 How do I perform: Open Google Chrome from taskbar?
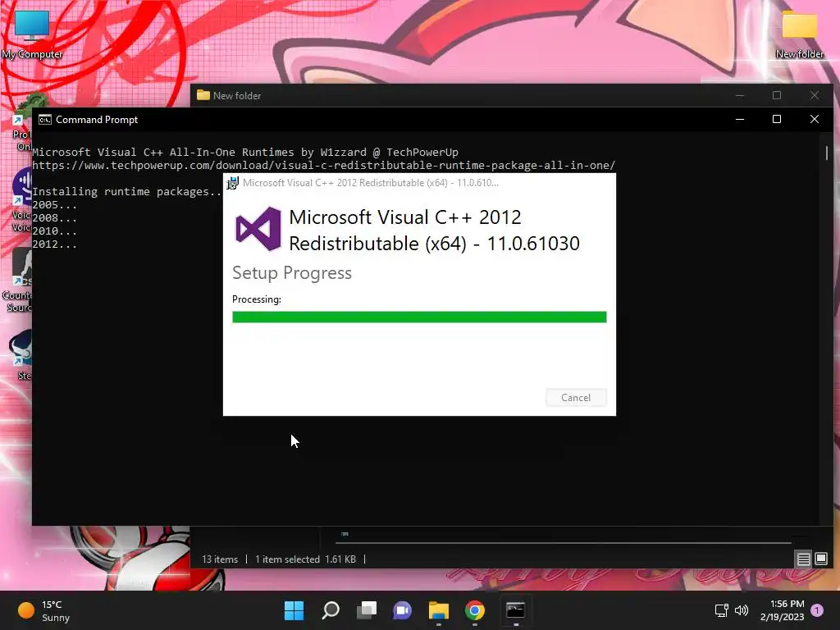(x=475, y=610)
